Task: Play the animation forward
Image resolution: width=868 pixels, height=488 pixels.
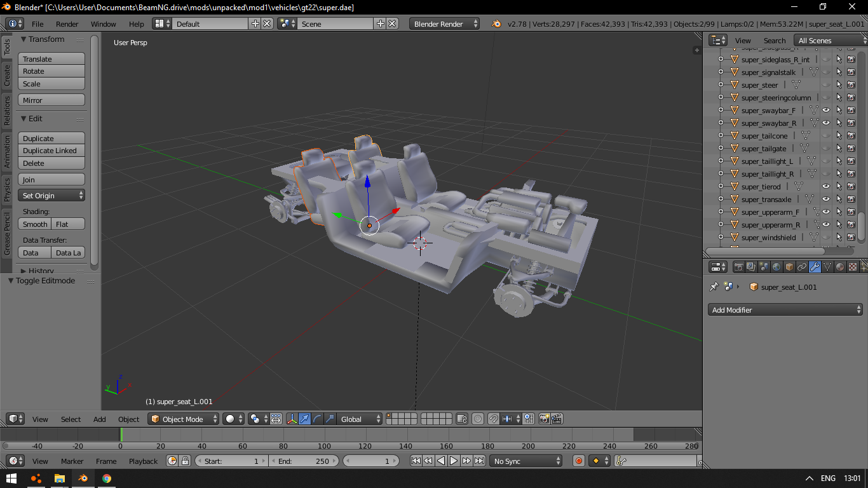Action: [454, 461]
